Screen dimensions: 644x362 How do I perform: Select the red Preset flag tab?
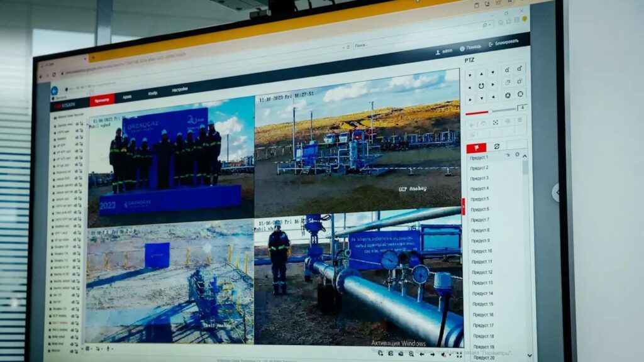coord(477,147)
